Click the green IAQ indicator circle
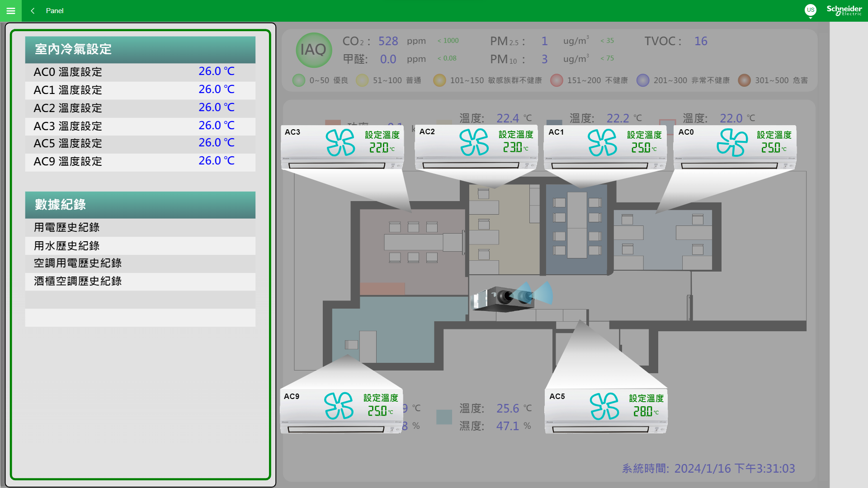 (313, 50)
